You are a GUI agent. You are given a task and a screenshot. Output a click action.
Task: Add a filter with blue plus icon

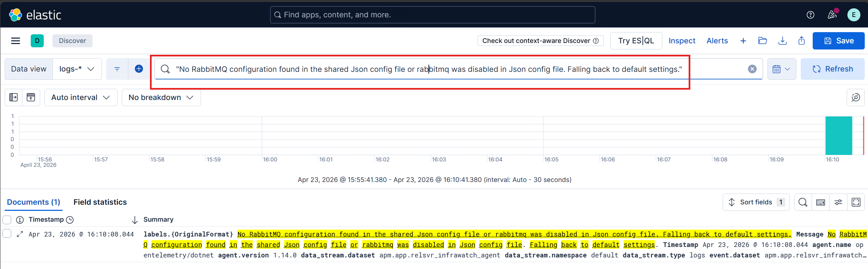[139, 69]
